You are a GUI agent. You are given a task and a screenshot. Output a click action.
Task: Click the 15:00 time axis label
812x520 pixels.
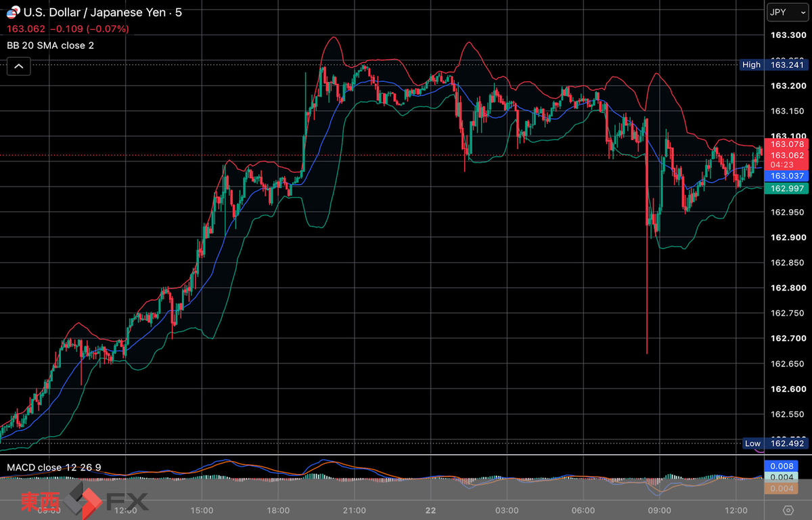coord(203,510)
